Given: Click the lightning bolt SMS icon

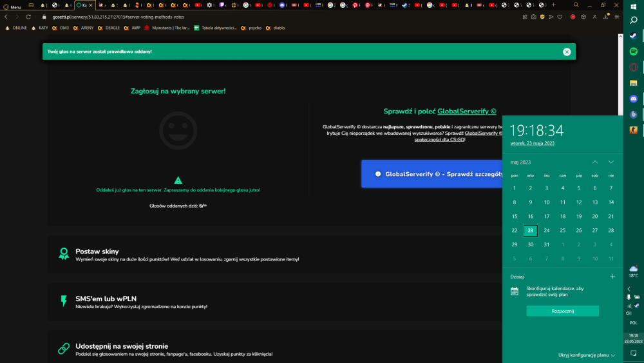Looking at the screenshot, I should tap(64, 301).
